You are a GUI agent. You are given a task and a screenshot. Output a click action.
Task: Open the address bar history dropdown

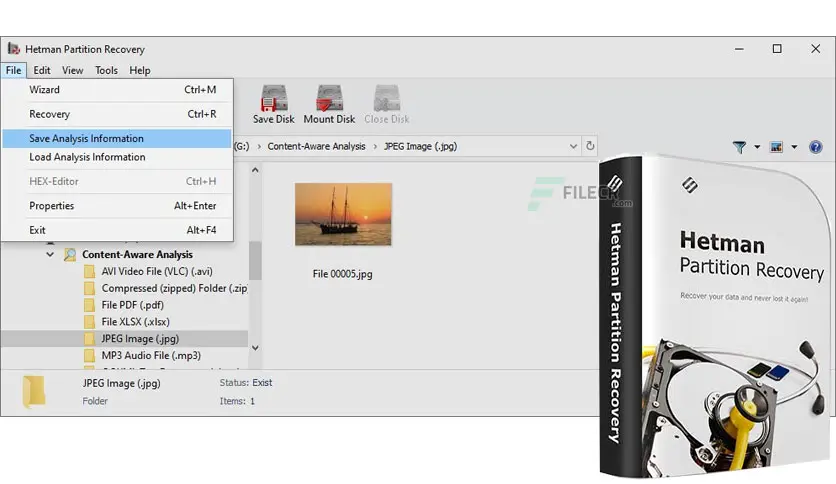click(x=573, y=146)
